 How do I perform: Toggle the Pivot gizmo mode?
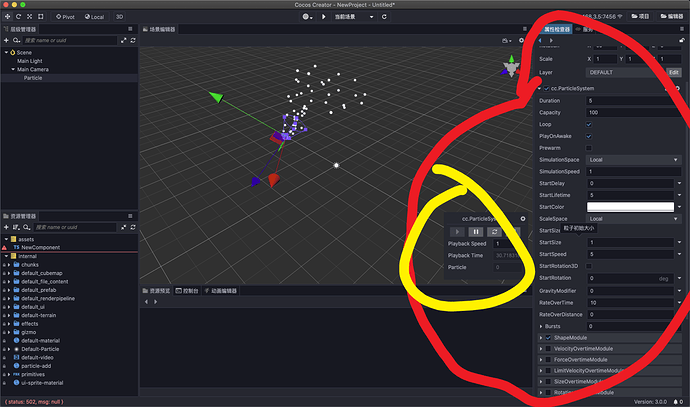(65, 17)
